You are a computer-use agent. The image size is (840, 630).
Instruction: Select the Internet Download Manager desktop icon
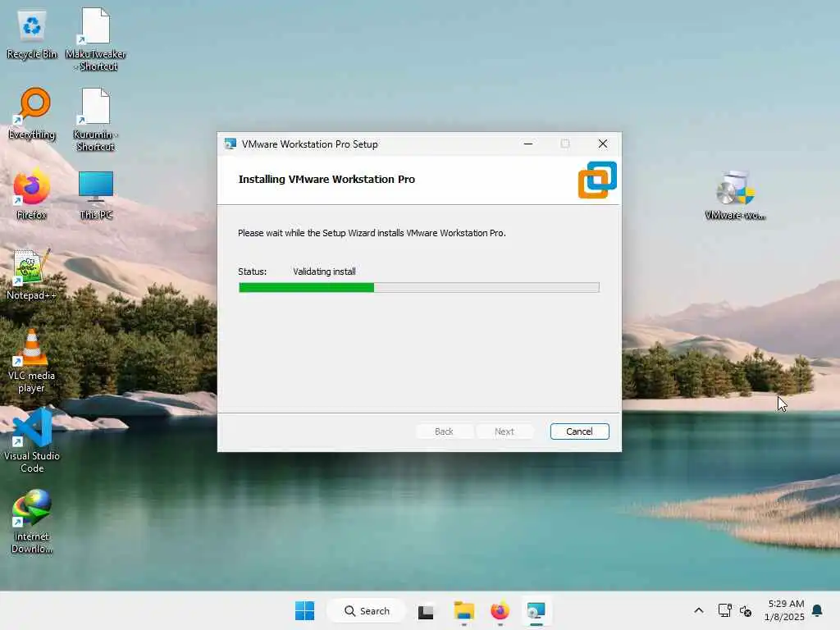coord(32,522)
